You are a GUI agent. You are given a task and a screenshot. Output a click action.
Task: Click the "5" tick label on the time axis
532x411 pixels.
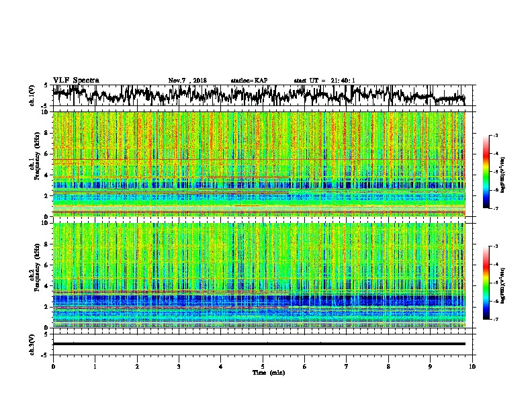point(263,366)
